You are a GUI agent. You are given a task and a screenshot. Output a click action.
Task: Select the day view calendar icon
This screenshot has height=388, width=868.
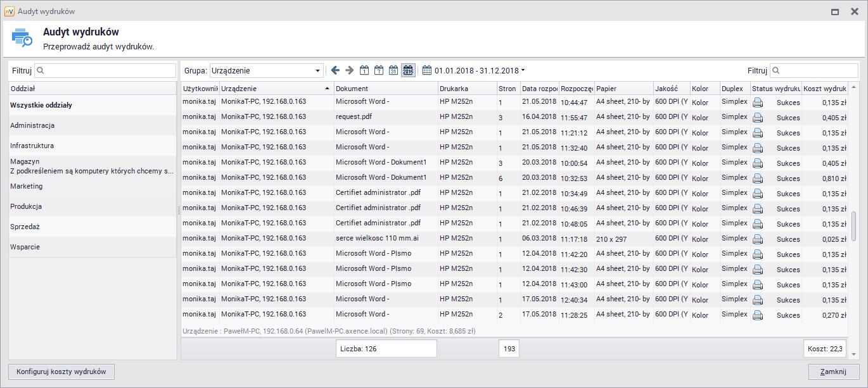click(364, 70)
